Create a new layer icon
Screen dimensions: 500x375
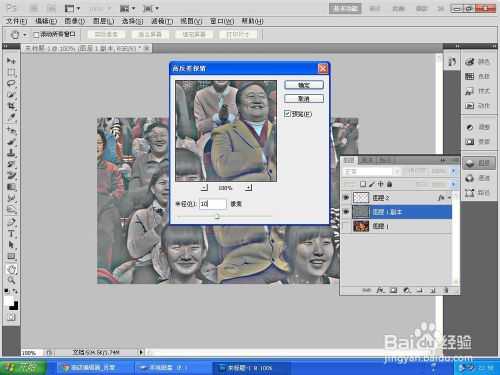(433, 291)
